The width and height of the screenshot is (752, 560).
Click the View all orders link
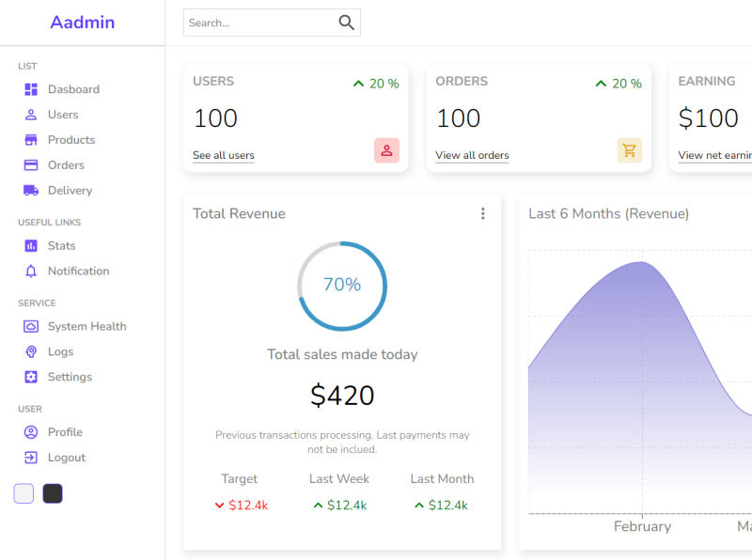point(472,155)
